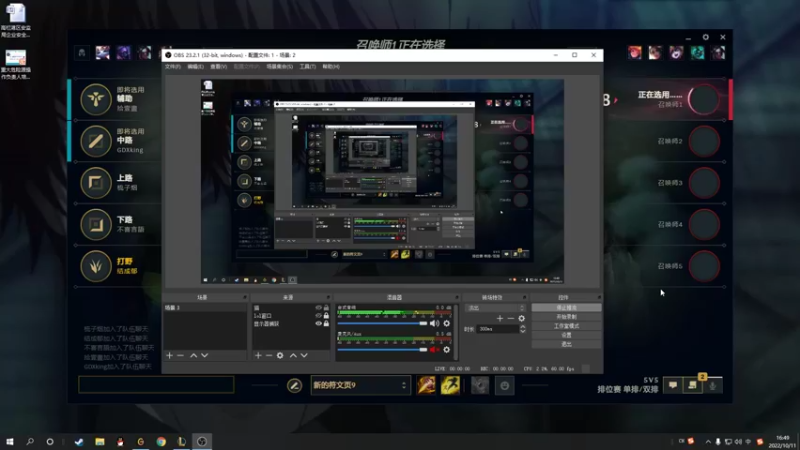Move the selected source up
Viewport: 800px width, 450px height.
293,355
